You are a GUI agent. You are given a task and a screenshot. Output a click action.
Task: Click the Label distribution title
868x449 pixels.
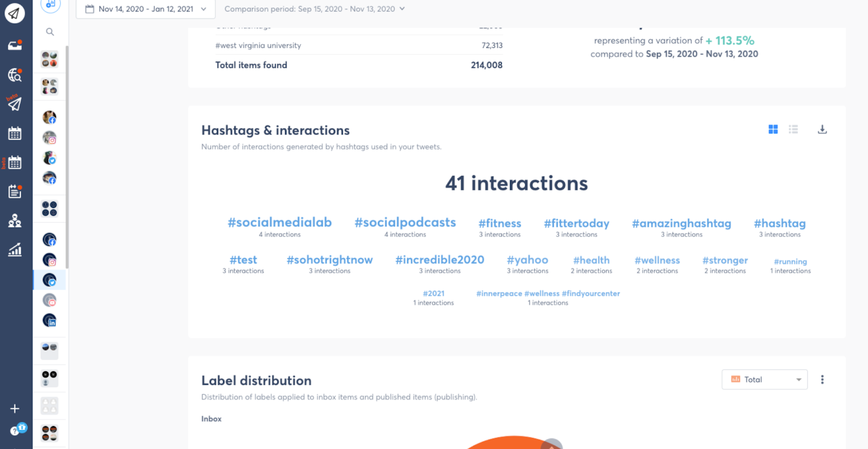(x=256, y=381)
